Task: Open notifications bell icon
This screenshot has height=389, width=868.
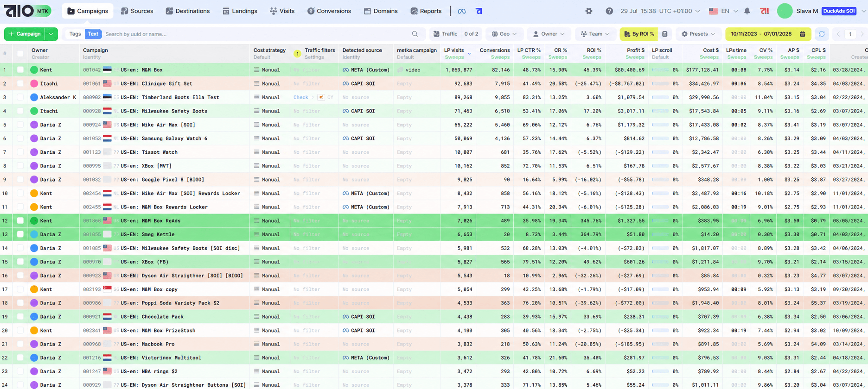Action: 747,11
